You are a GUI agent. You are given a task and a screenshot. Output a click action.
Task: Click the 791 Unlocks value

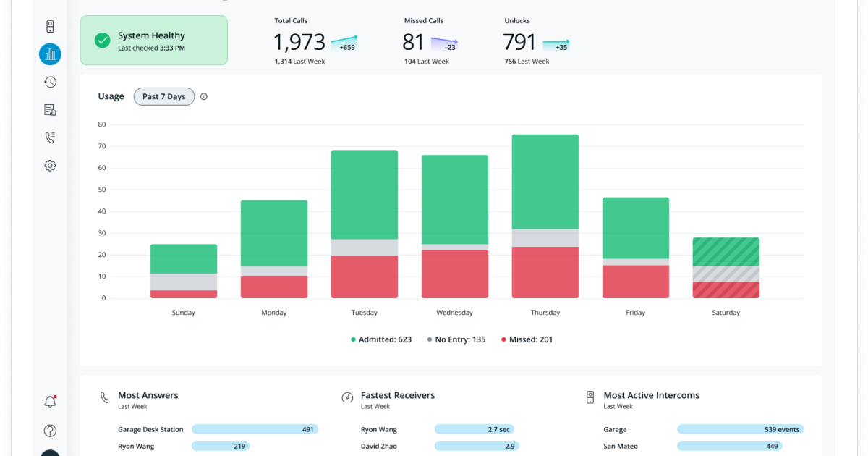520,42
